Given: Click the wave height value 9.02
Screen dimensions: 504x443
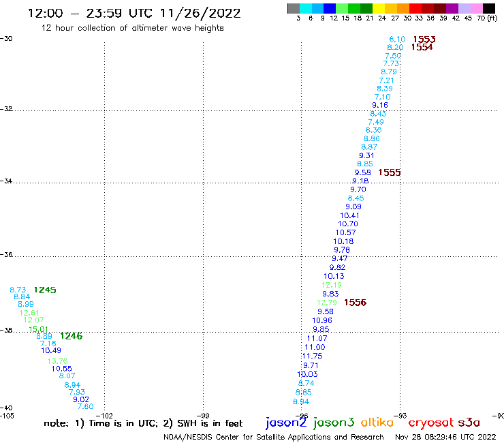Looking at the screenshot, I should tap(80, 399).
